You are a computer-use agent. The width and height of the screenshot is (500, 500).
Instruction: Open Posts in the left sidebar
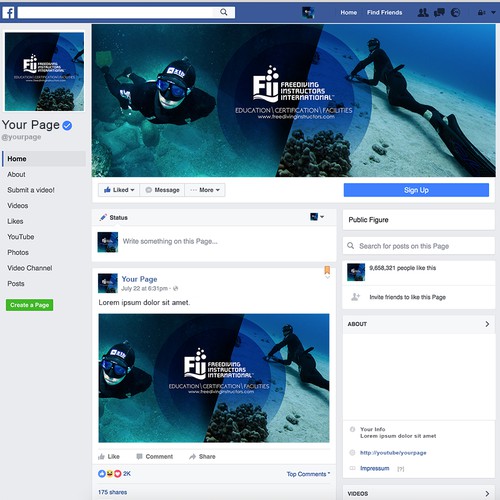[x=16, y=284]
